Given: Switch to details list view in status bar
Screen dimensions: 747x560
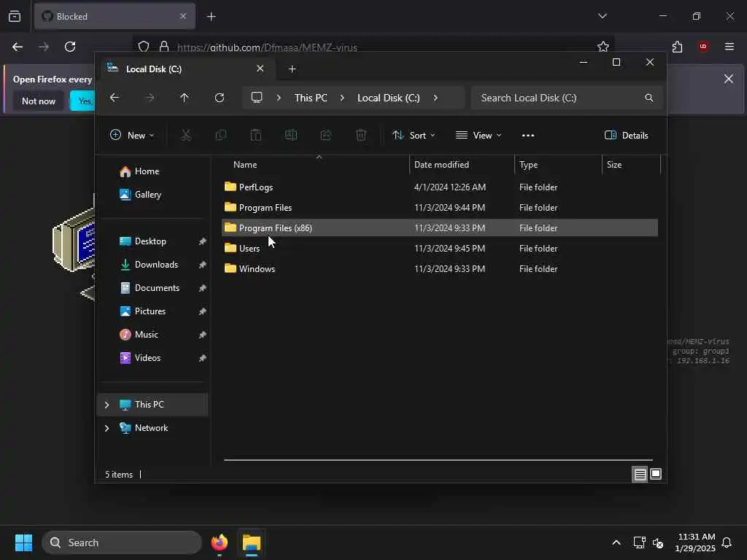Looking at the screenshot, I should tap(640, 474).
